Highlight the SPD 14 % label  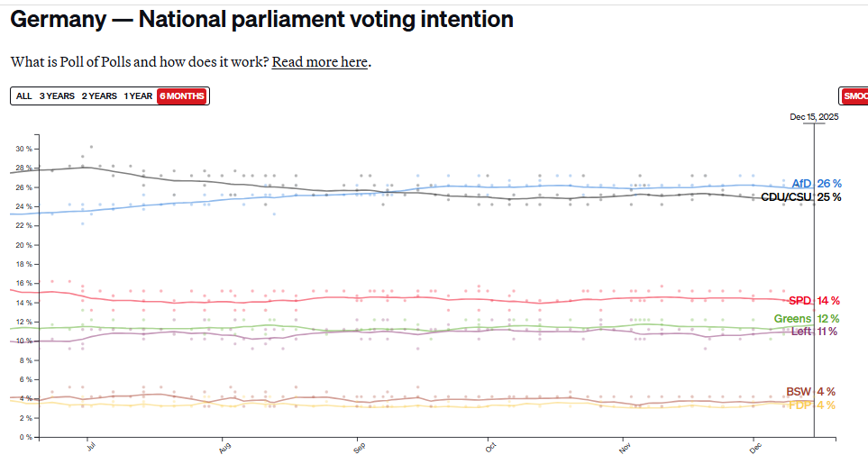pyautogui.click(x=814, y=301)
